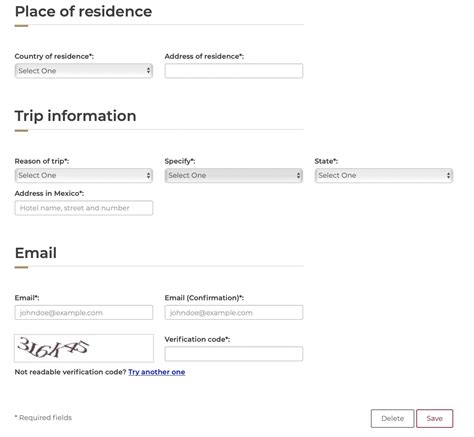The height and width of the screenshot is (437, 474).
Task: Focus the Email (Confirmation) input field
Action: tap(234, 313)
